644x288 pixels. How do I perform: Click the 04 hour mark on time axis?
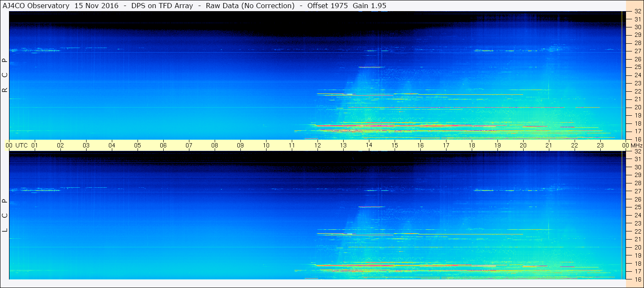coord(112,145)
